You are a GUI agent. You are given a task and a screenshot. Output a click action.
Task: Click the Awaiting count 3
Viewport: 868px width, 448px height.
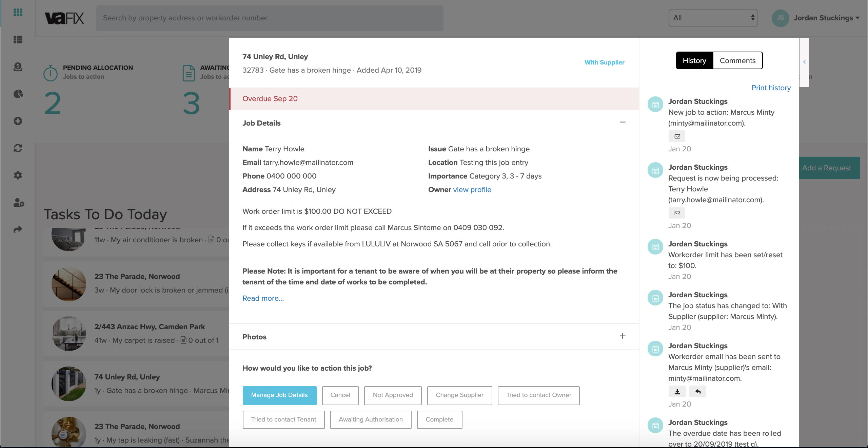(192, 104)
